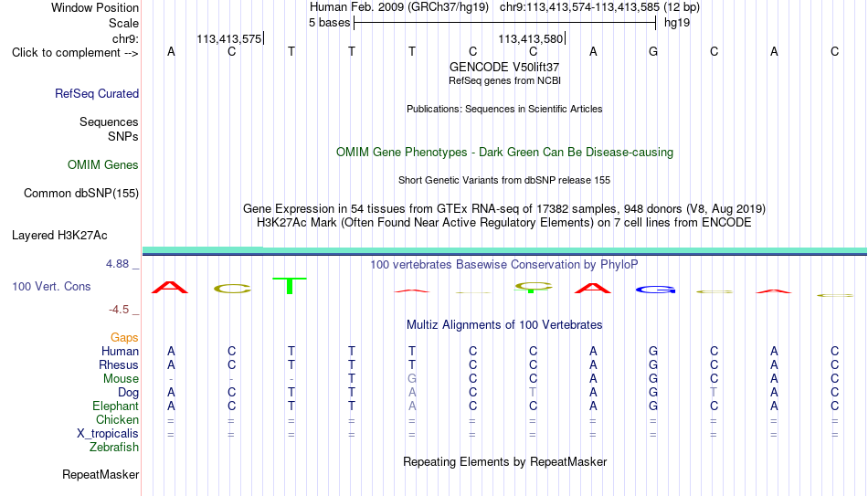Click 'Multiz Alignments of 100 Vertebrates' title
The image size is (868, 496).
click(x=504, y=325)
